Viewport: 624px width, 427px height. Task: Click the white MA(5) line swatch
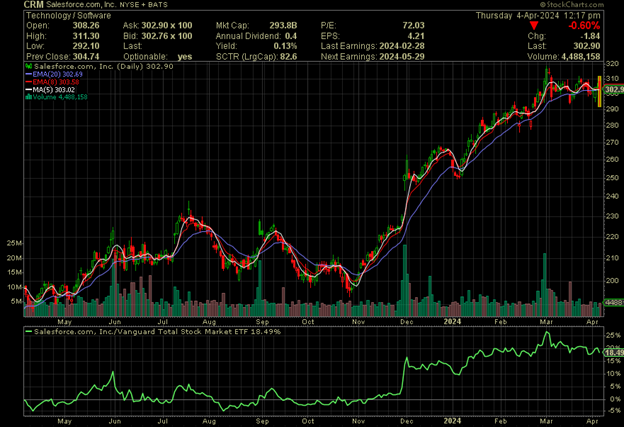28,90
